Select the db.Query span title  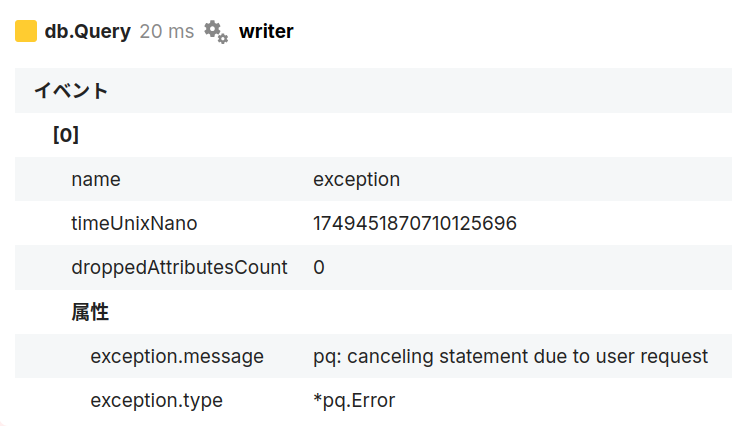[x=88, y=32]
